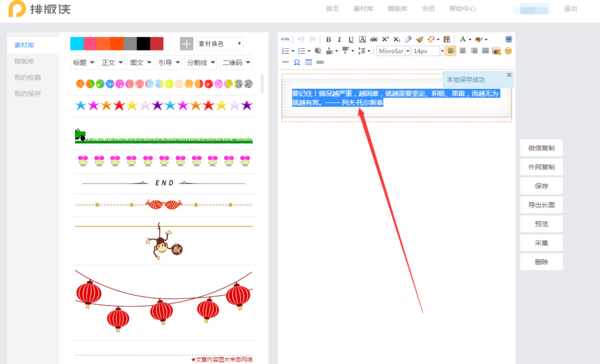This screenshot has height=364, width=600.
Task: Expand the 分割线 category dropdown
Action: [201, 62]
